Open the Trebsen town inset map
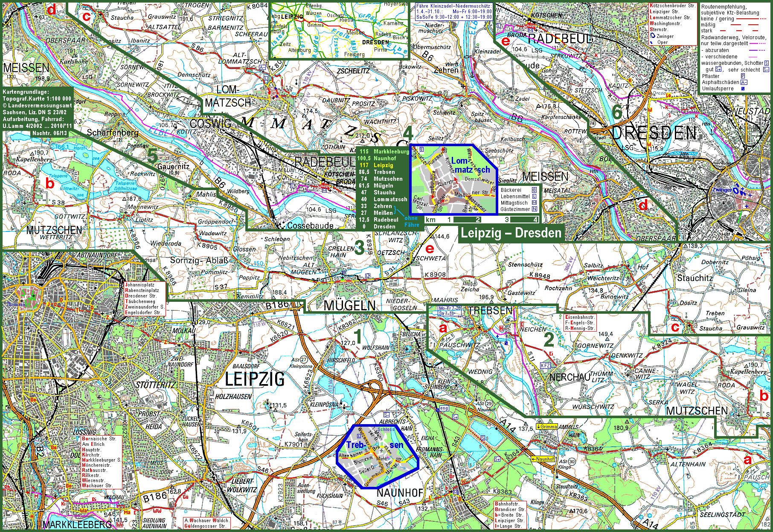The width and height of the screenshot is (773, 532). coord(377,457)
